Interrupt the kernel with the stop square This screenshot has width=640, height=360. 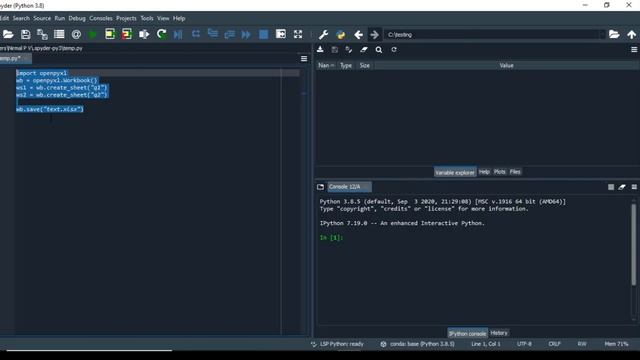pos(611,187)
